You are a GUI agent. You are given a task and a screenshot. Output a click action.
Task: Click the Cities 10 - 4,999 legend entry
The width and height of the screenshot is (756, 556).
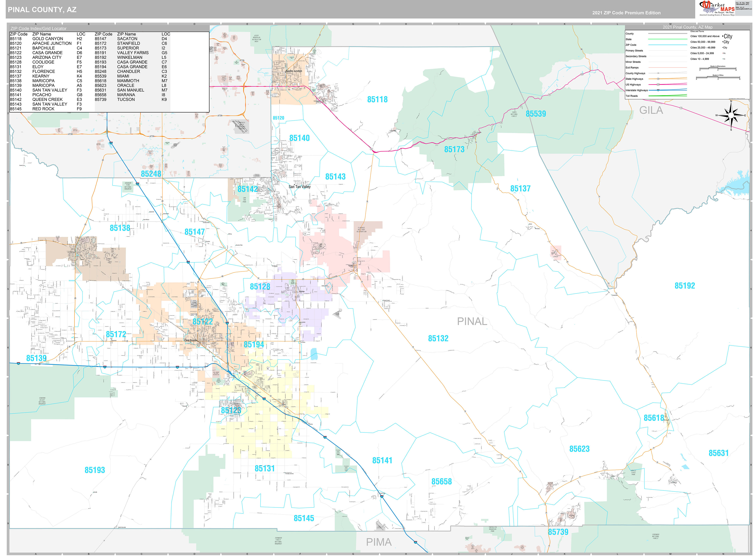pyautogui.click(x=708, y=59)
